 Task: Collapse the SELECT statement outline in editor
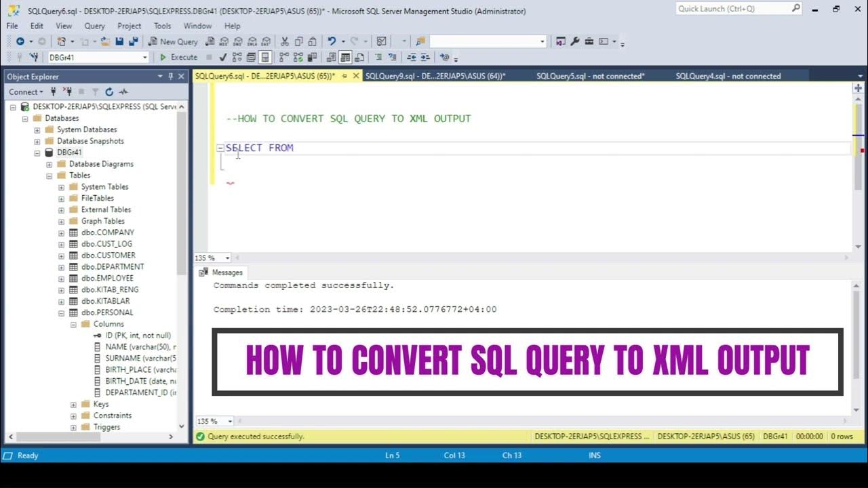pos(220,148)
